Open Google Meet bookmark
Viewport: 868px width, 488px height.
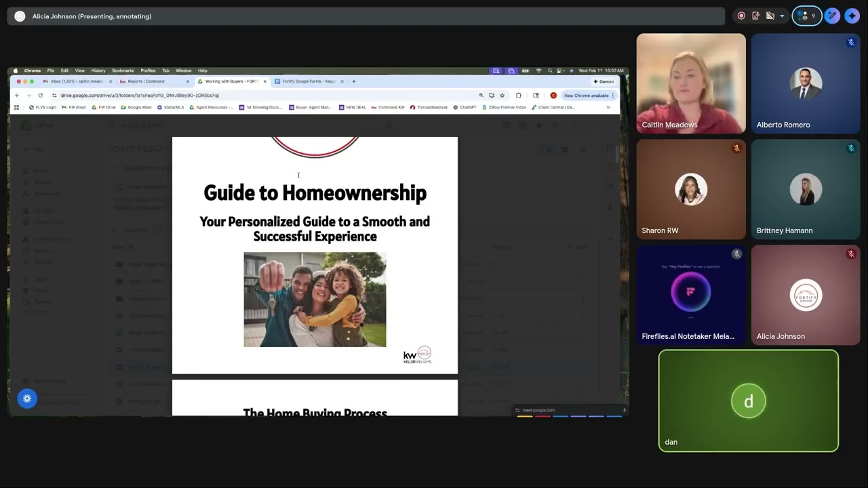point(136,107)
